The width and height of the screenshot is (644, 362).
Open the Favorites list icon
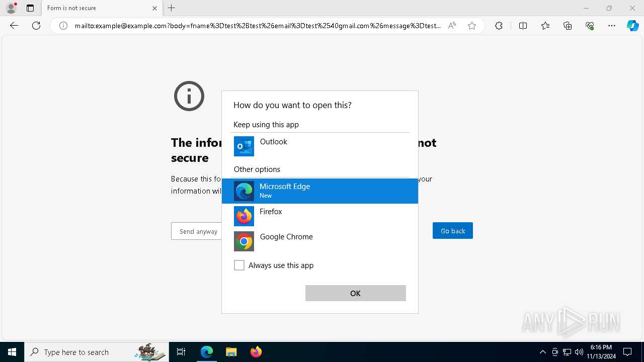pyautogui.click(x=545, y=26)
